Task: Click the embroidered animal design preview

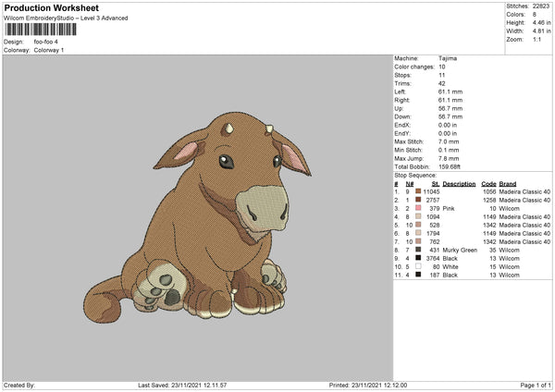Action: (198, 217)
